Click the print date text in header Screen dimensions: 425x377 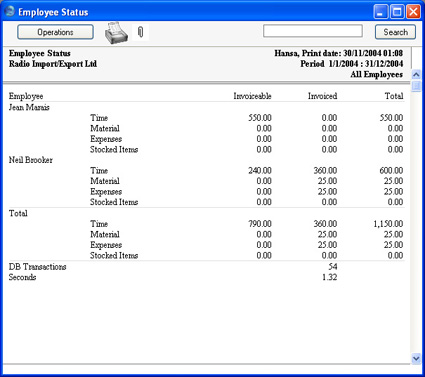coord(339,53)
